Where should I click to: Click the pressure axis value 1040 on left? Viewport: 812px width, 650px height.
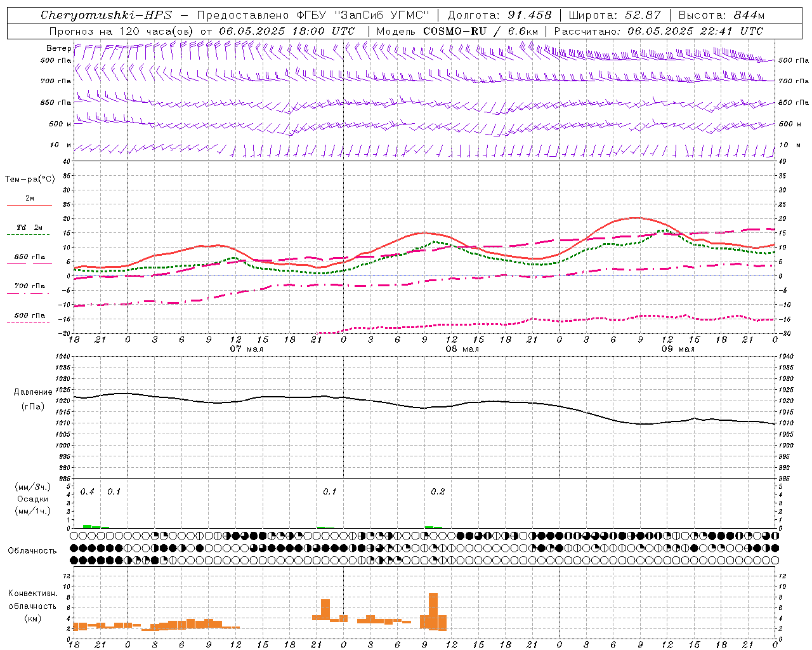click(x=63, y=357)
